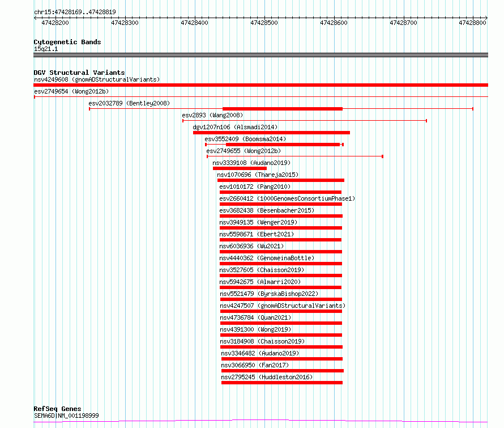Click the nsv4249608 gnomADStructuralVariants label
Viewport: 504px width, 428px height.
point(97,79)
